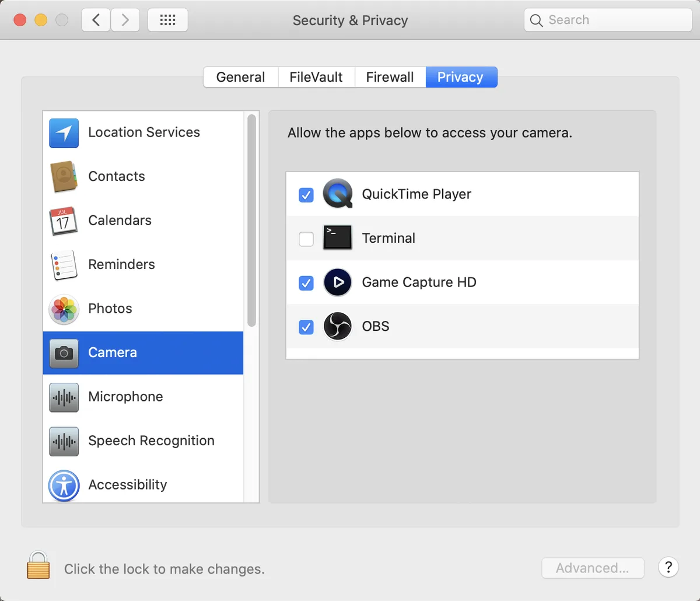The height and width of the screenshot is (601, 700).
Task: Select Speech Recognition label in list
Action: [x=152, y=441]
